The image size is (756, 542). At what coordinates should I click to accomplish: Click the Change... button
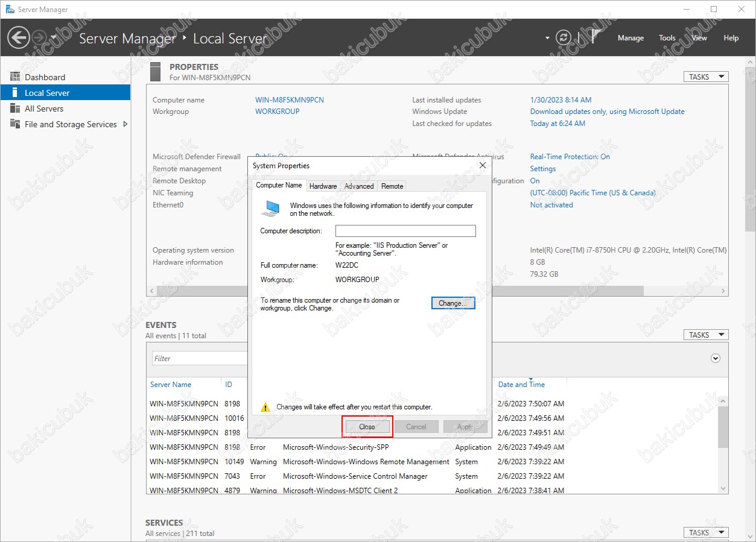(453, 303)
